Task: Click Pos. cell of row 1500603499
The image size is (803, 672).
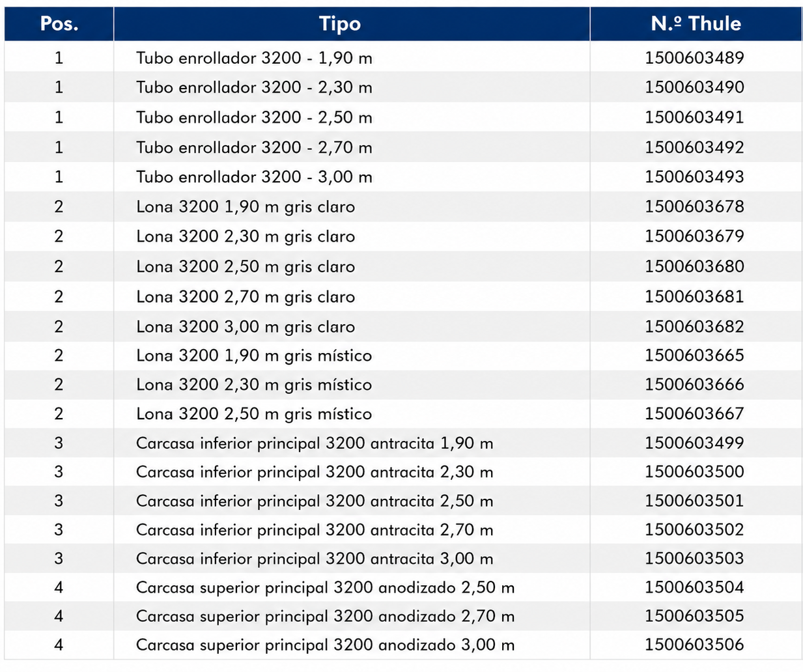Action: (x=59, y=443)
